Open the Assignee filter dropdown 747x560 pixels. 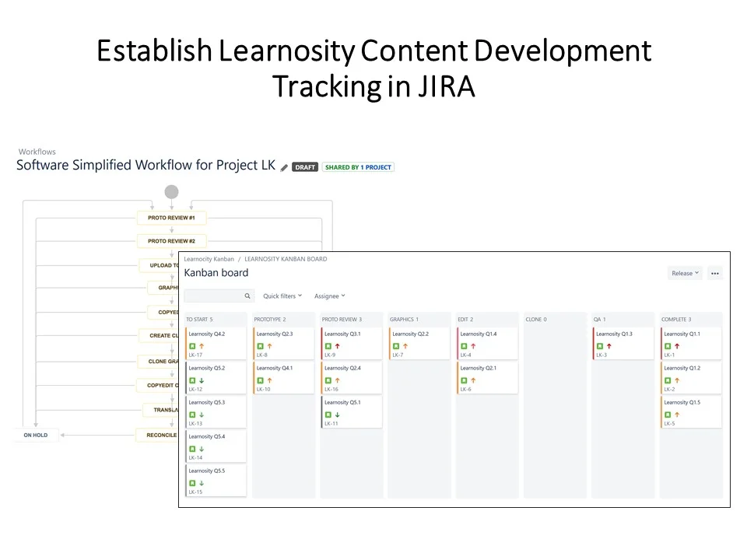330,296
